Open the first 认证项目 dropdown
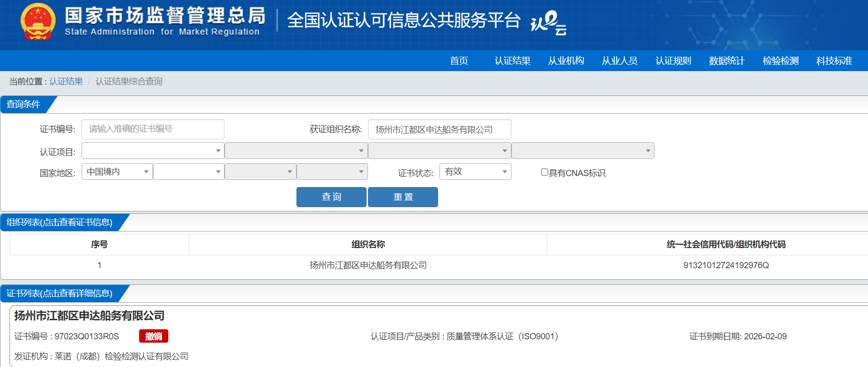Image resolution: width=868 pixels, height=367 pixels. (153, 151)
